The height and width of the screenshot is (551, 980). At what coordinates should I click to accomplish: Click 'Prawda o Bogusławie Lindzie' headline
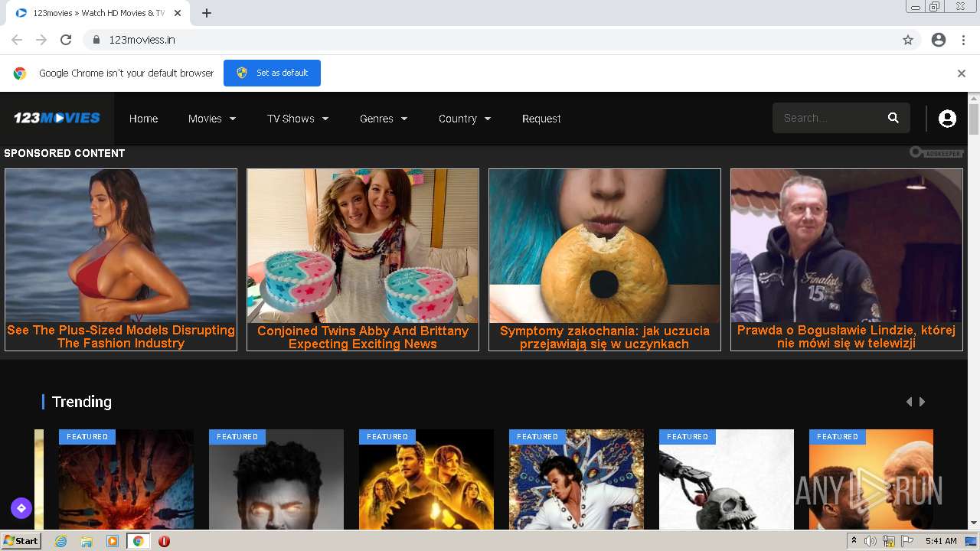(x=847, y=337)
